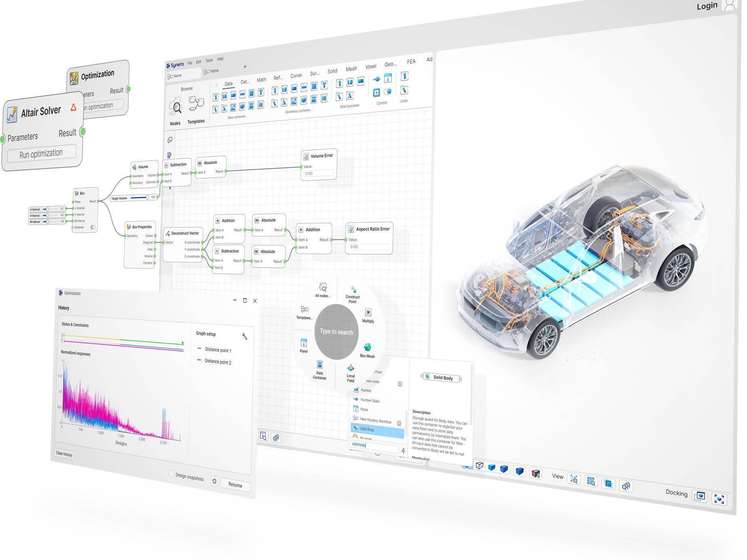Click the Type to search radial center
This screenshot has height=560, width=747.
(337, 332)
